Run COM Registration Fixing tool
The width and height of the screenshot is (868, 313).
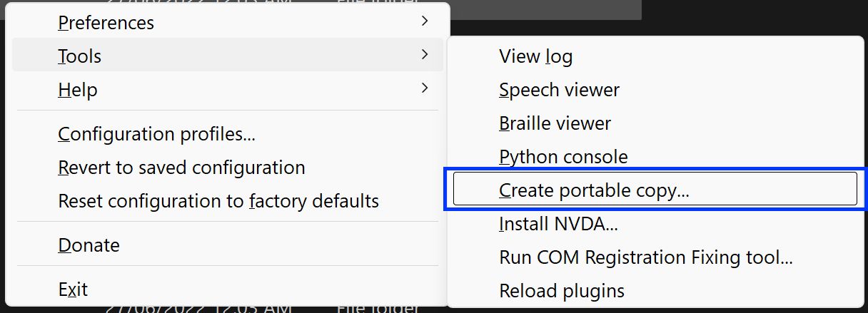tap(645, 257)
